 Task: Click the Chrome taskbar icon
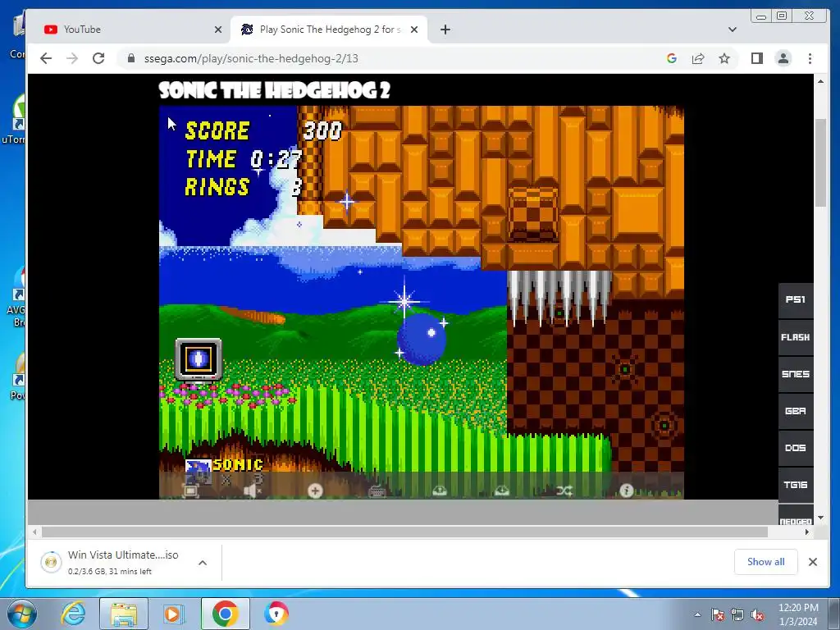225,614
